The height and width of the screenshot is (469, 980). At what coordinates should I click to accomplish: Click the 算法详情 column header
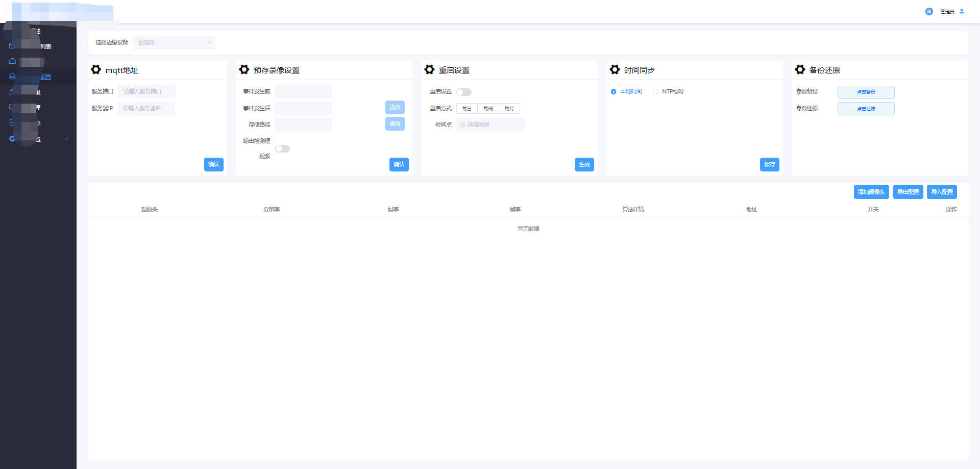tap(633, 209)
